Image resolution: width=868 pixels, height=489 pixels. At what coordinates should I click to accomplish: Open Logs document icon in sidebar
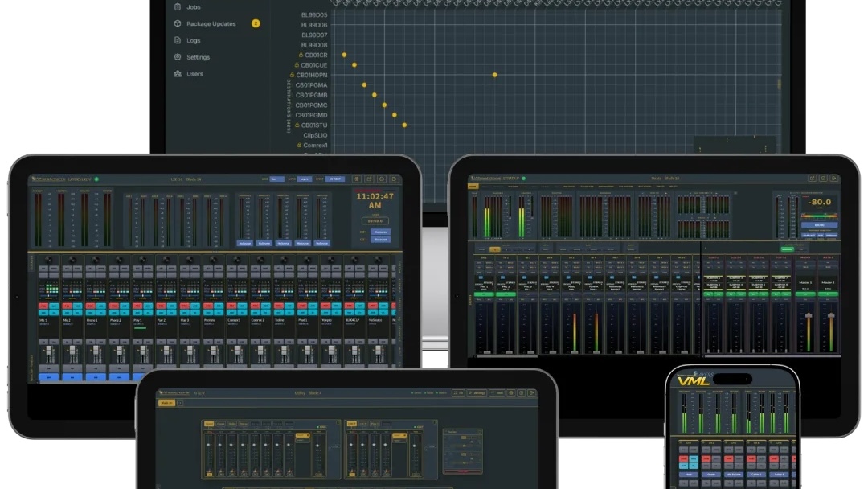[x=178, y=40]
